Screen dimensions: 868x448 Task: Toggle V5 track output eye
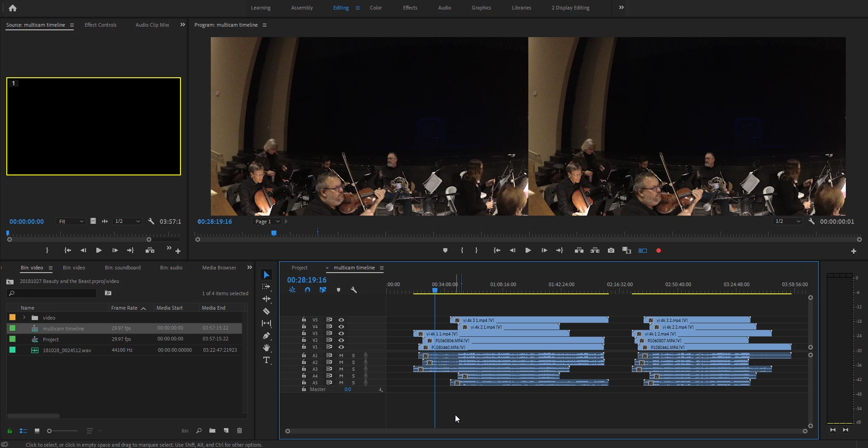click(342, 320)
